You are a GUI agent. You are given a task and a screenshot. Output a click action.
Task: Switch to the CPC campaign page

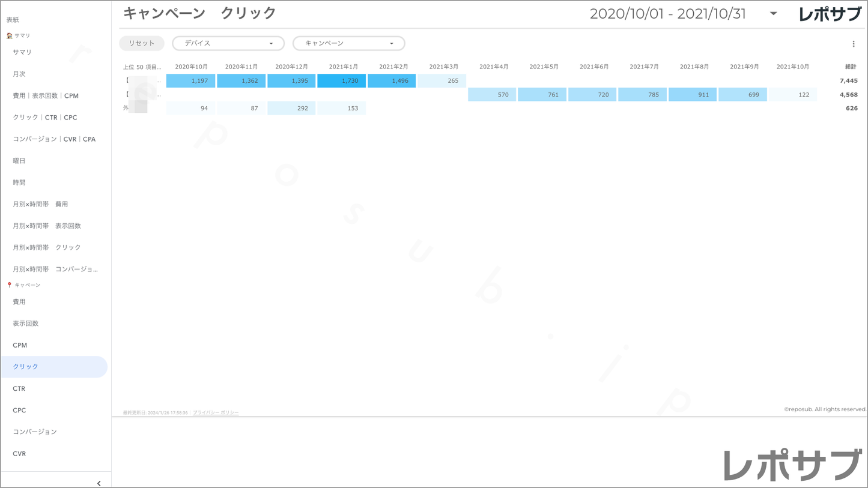19,411
